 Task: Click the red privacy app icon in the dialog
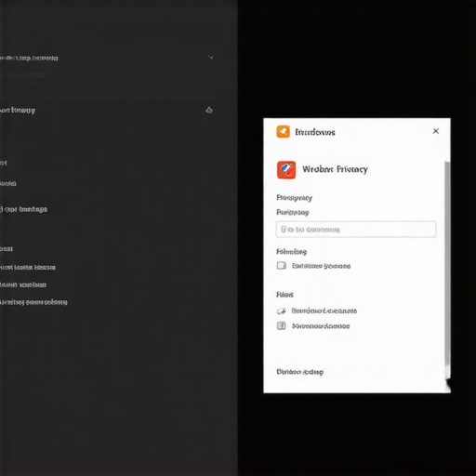[x=286, y=170]
